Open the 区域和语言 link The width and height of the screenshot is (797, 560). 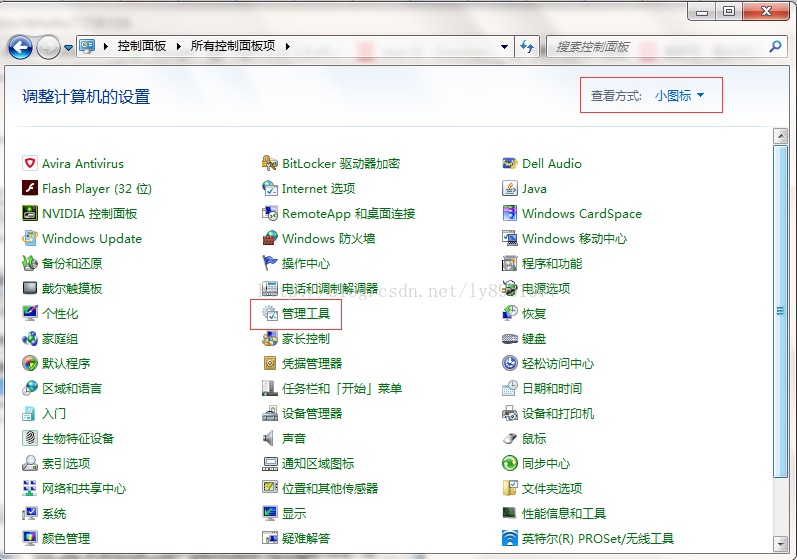coord(72,389)
